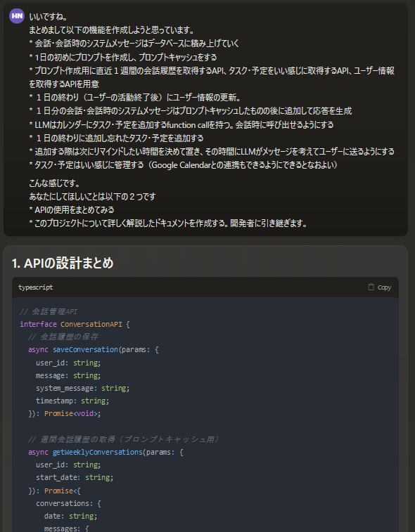The image size is (415, 532).
Task: Click '}): Promise<void>;' code line
Action: tap(65, 414)
